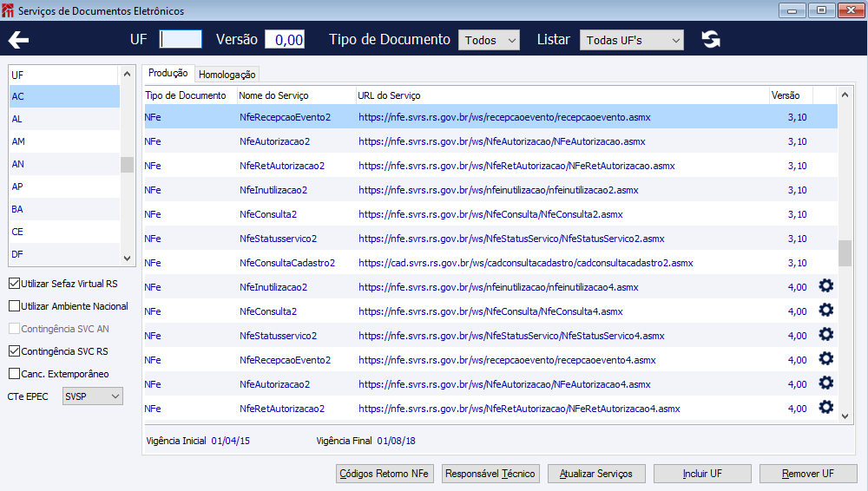This screenshot has width=868, height=491.
Task: Select the NfeStatusServico4.asmx URL
Action: pos(511,336)
